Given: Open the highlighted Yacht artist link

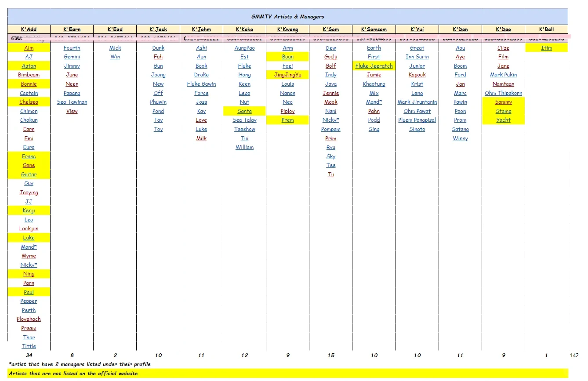Looking at the screenshot, I should coord(503,120).
